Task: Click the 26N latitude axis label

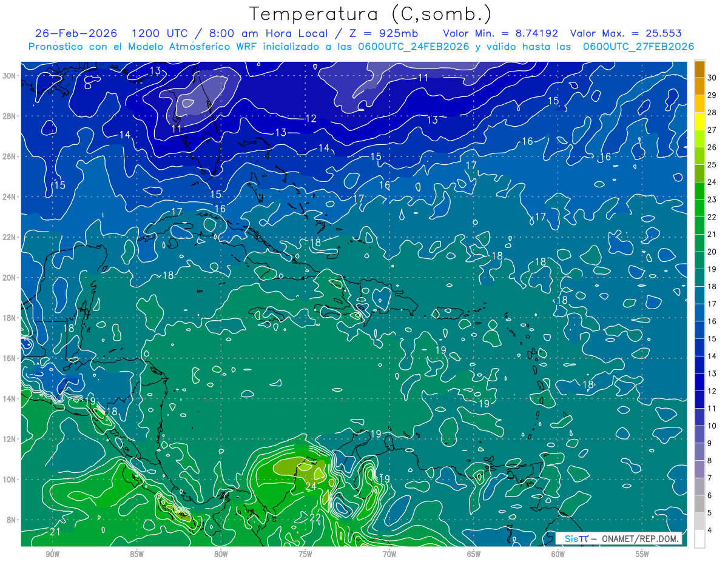Action: coord(10,156)
